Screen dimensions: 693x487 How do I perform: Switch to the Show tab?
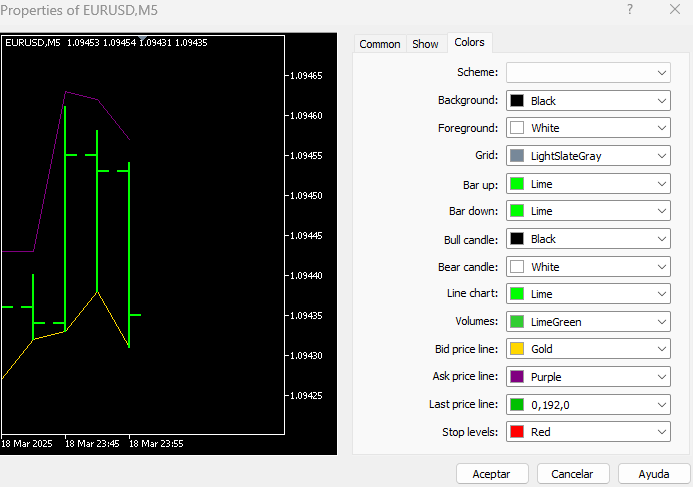point(425,44)
